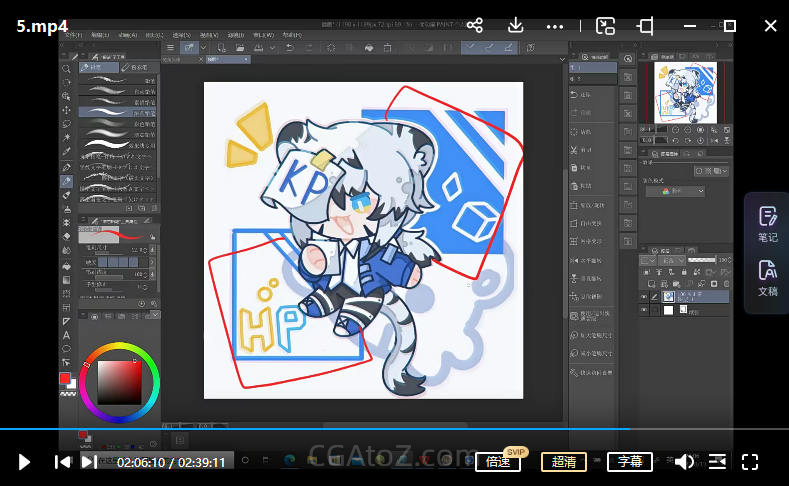This screenshot has height=486, width=789.
Task: Click the share icon in the title bar
Action: coord(475,25)
